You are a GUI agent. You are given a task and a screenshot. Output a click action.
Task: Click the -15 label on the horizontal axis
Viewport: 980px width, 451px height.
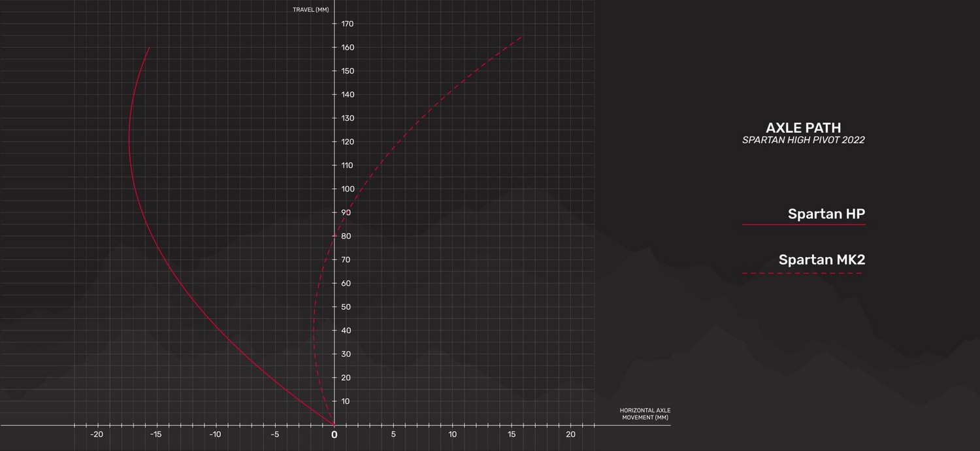pyautogui.click(x=156, y=435)
